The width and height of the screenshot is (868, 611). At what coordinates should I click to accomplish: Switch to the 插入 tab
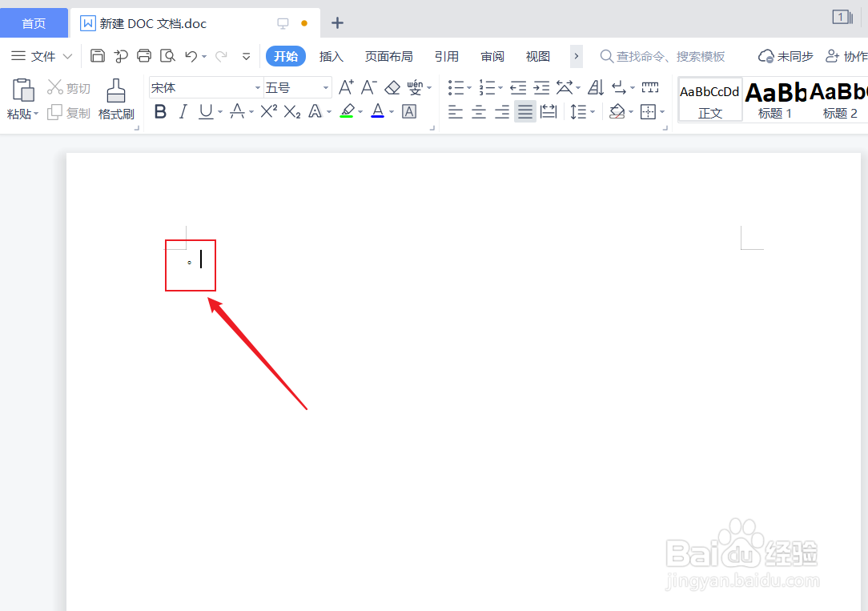click(x=332, y=56)
